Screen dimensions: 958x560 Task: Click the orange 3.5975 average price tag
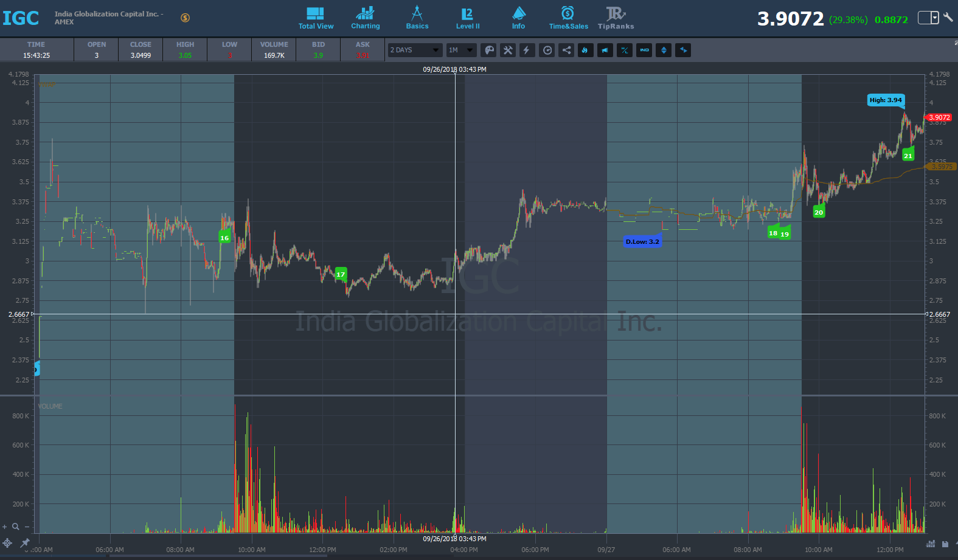tap(941, 167)
